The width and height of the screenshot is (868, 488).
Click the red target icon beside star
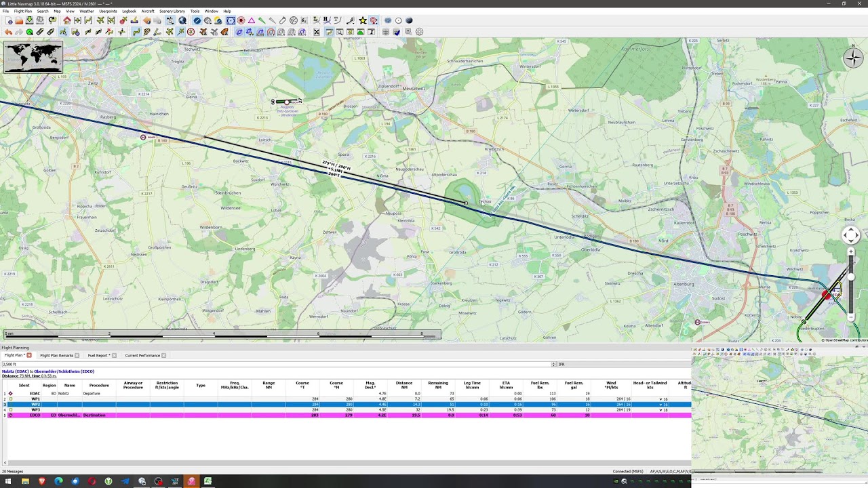374,20
